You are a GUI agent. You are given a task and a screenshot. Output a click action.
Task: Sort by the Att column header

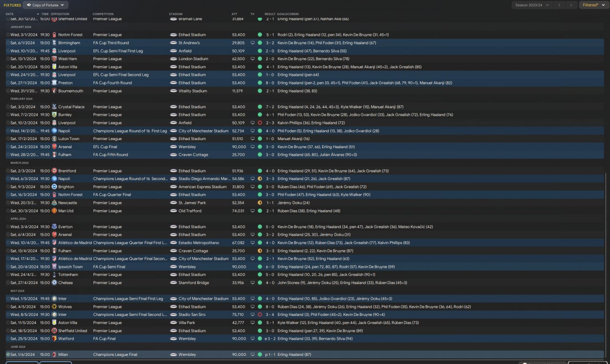[234, 14]
